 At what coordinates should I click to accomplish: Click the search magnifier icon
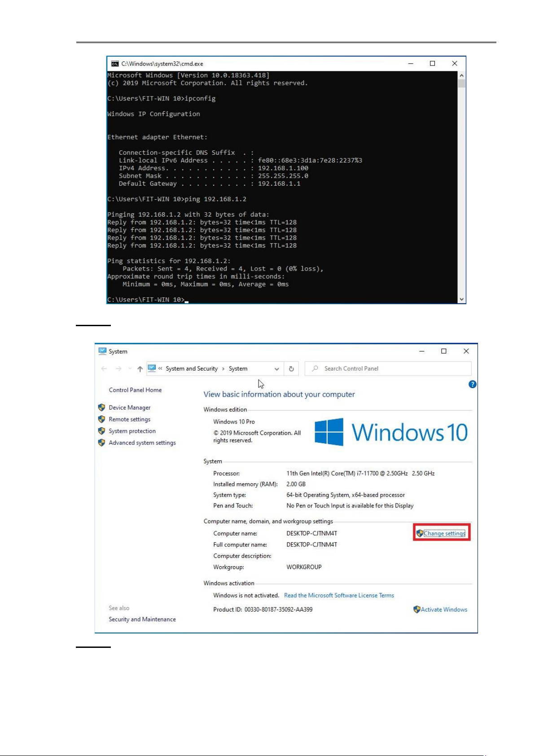[x=315, y=368]
